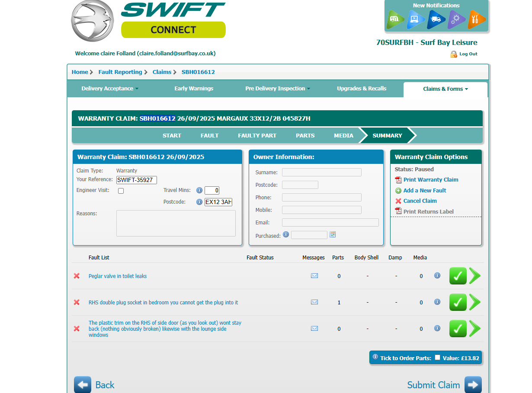Screen dimensions: 532x393
Task: Click SBH016612 in the breadcrumb
Action: [x=198, y=72]
